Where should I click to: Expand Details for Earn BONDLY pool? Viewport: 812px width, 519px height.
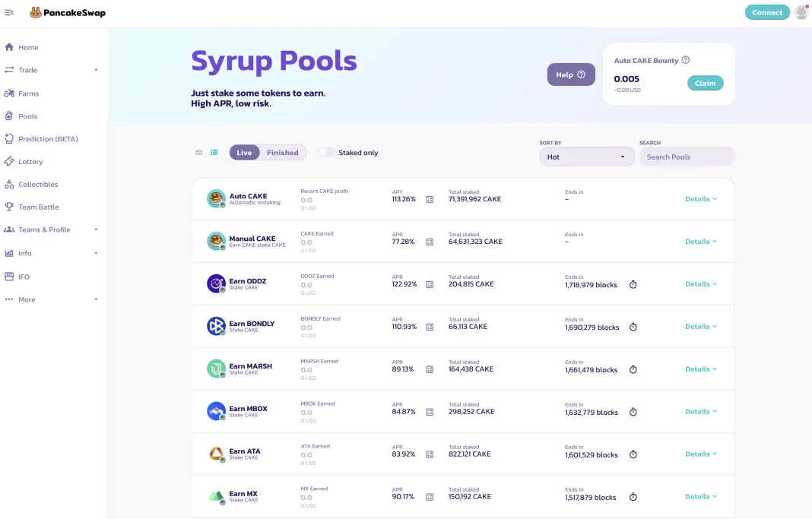pos(701,327)
